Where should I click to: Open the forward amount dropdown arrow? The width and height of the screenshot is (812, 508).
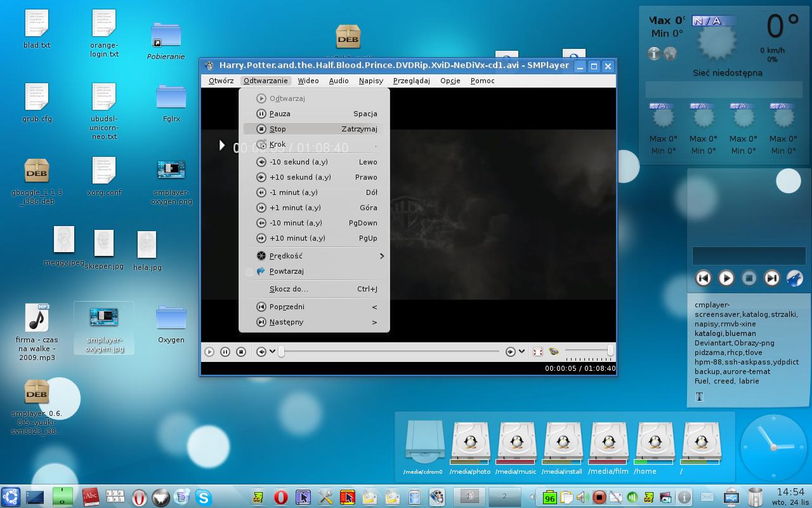tap(522, 352)
